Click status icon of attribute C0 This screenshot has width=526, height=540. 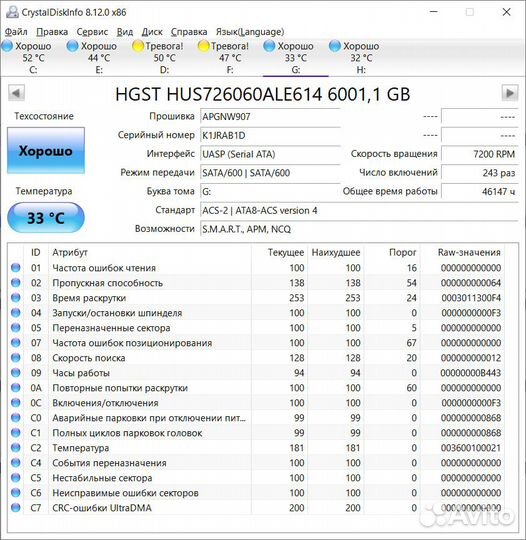pyautogui.click(x=16, y=417)
